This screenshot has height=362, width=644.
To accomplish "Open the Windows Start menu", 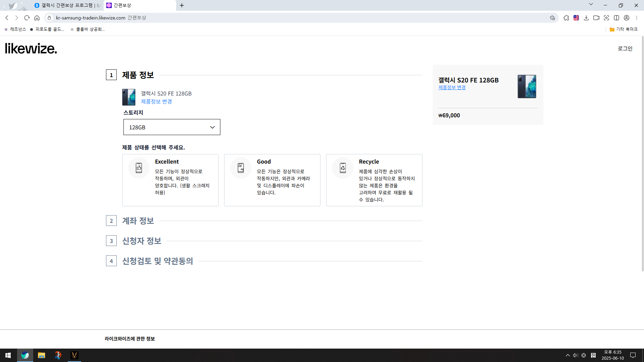I will (8, 355).
